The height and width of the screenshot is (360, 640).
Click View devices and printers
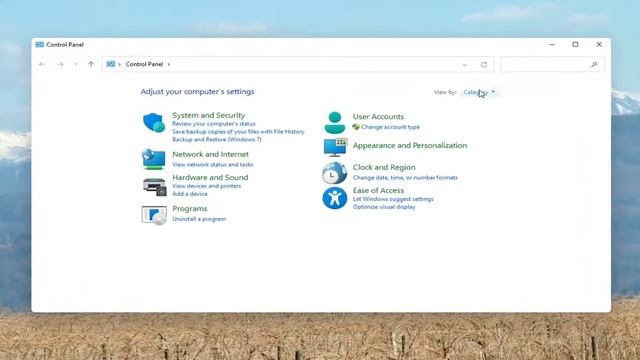pyautogui.click(x=207, y=186)
